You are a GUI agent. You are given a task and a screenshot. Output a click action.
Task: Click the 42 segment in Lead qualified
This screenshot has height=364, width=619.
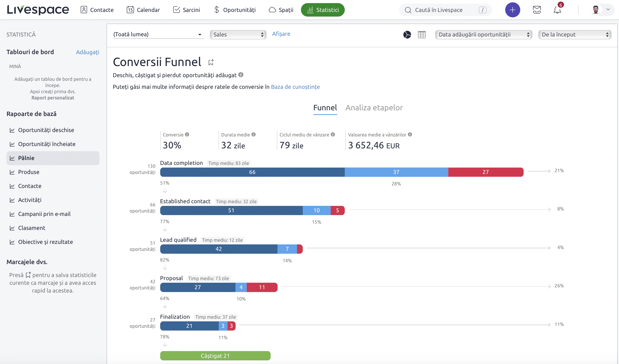click(x=219, y=249)
